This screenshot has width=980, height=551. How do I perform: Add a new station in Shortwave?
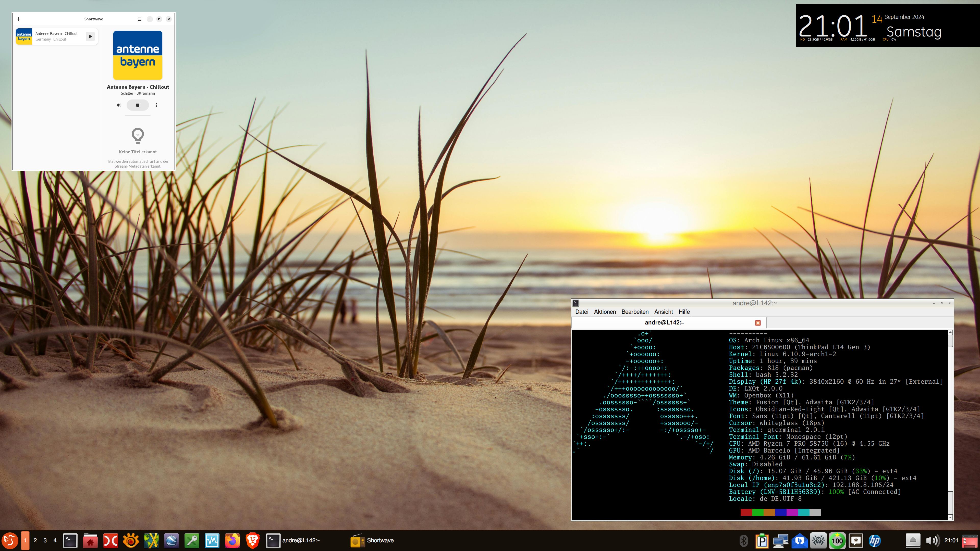click(19, 19)
